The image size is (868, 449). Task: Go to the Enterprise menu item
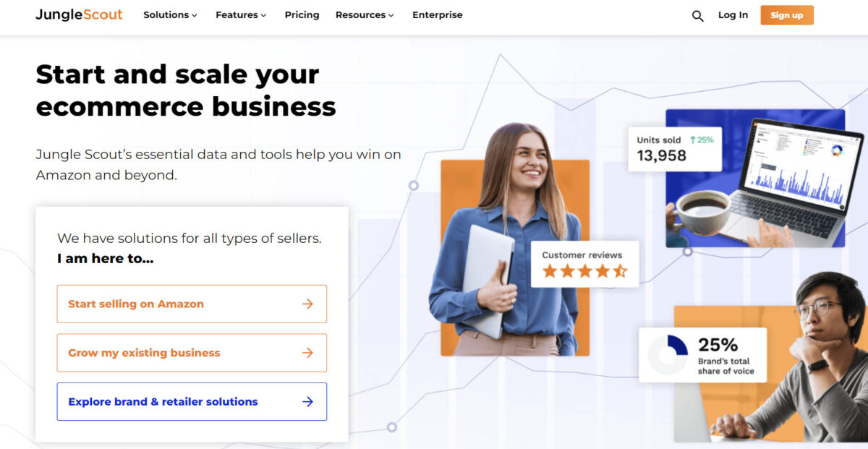click(x=438, y=15)
